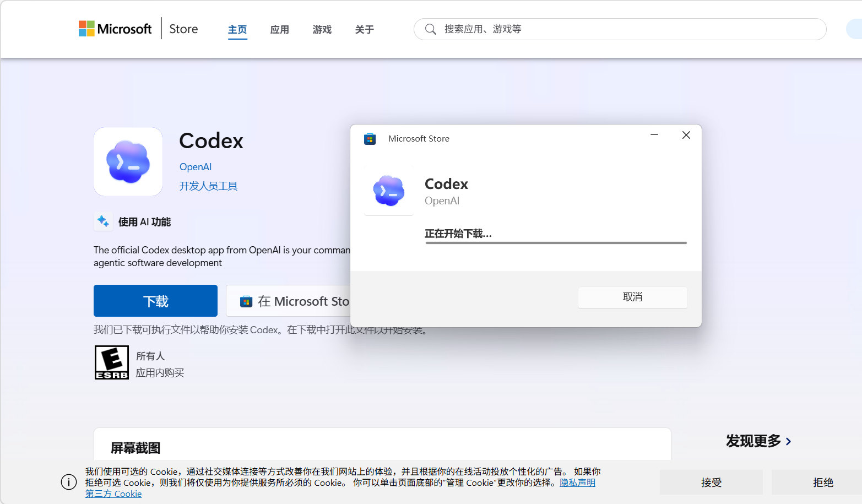Click the AI sparkle icon beside 使用 AI 功能
This screenshot has height=504, width=862.
pos(103,221)
